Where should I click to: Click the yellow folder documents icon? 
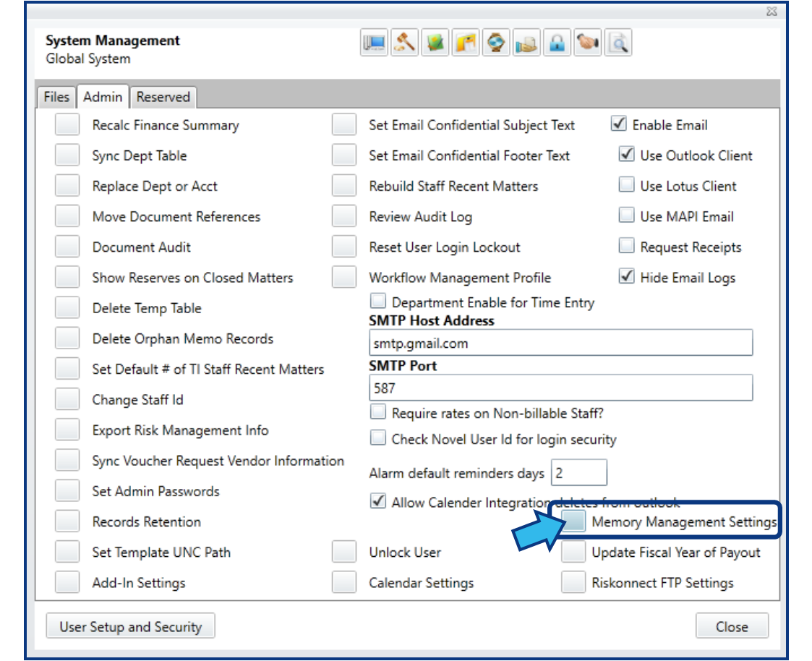(x=466, y=43)
